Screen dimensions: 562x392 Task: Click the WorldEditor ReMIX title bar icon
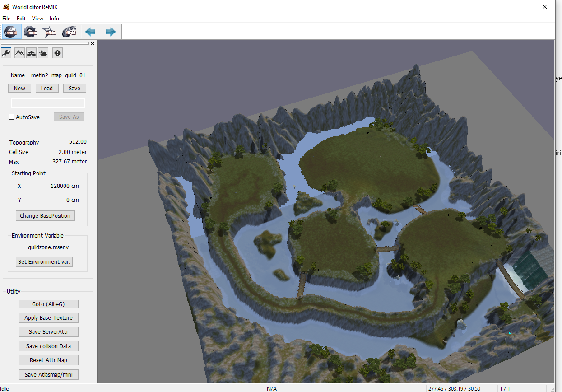[6, 7]
